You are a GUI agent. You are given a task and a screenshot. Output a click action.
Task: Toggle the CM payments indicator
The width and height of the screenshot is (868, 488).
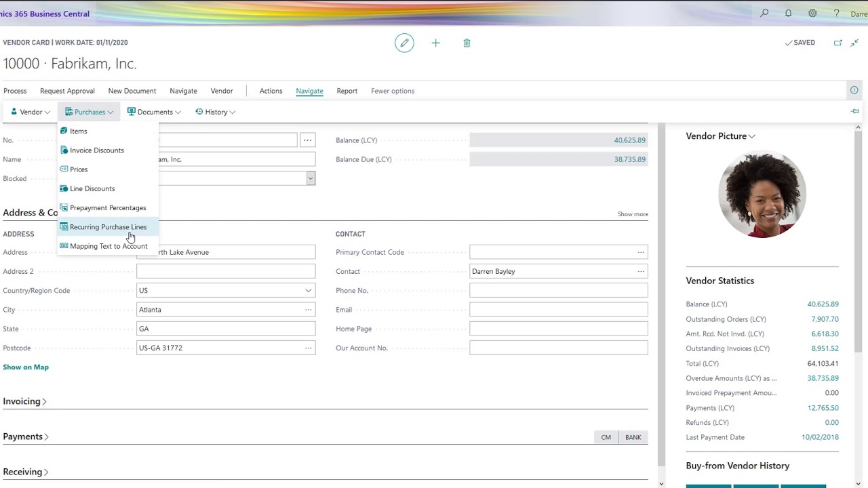(606, 437)
